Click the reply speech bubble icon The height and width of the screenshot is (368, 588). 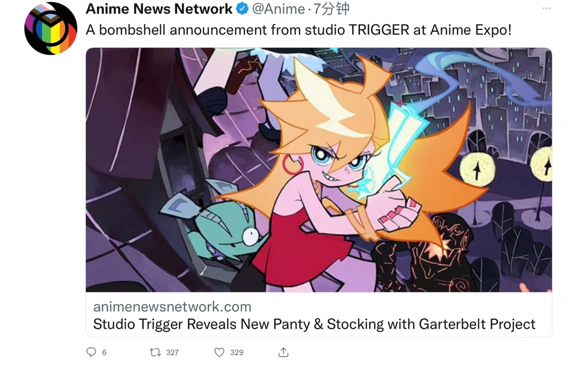(91, 352)
